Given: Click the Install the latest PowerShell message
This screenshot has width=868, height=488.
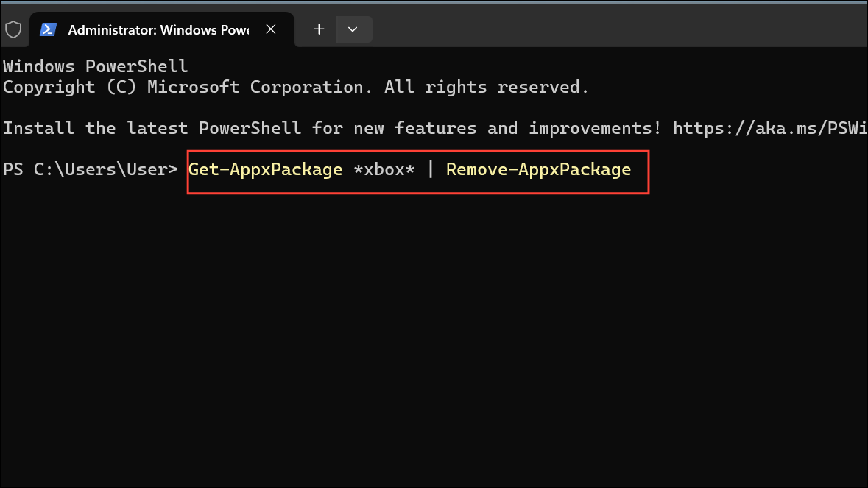Looking at the screenshot, I should [x=332, y=128].
